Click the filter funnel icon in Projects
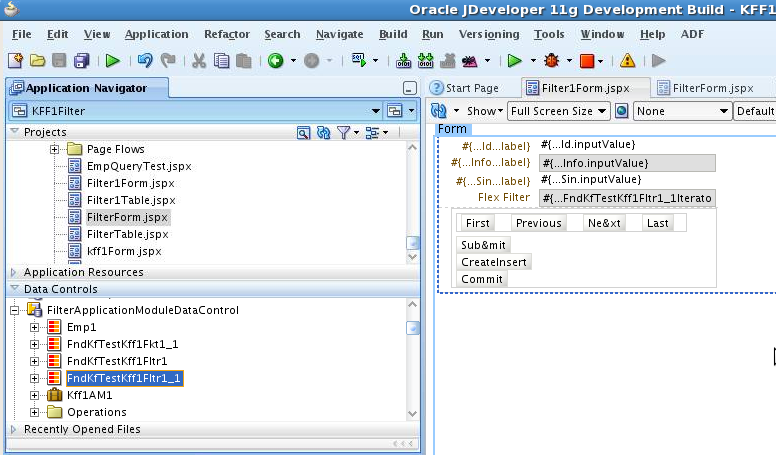Viewport: 776px width, 455px height. click(343, 133)
